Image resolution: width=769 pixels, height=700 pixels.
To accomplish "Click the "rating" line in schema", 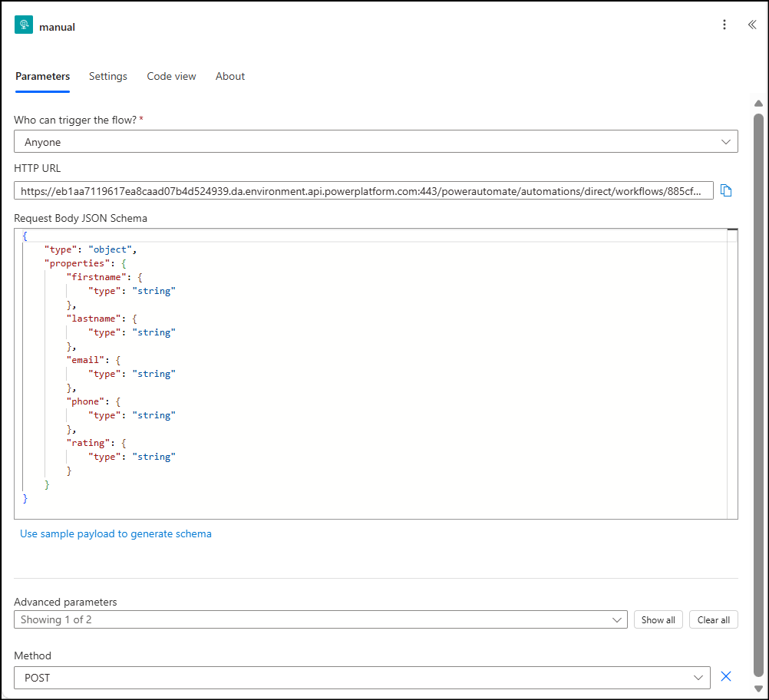I will click(96, 443).
